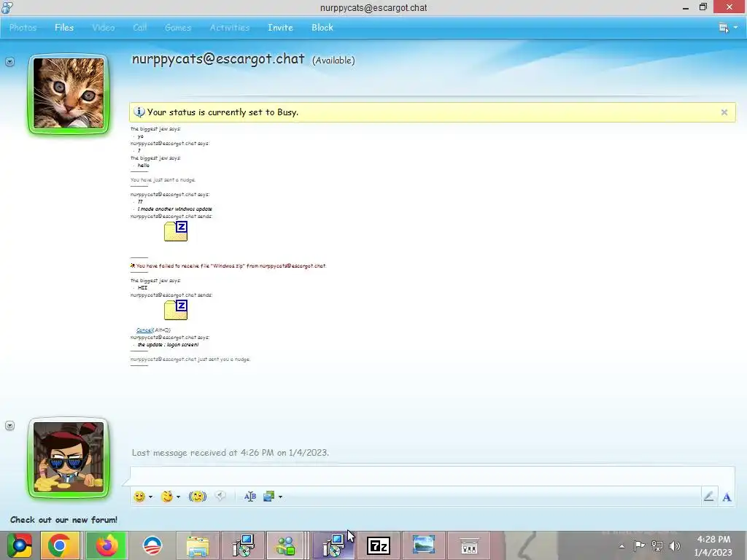Screen dimensions: 747x560
Task: Collapse your own display picture arrow
Action: [9, 426]
